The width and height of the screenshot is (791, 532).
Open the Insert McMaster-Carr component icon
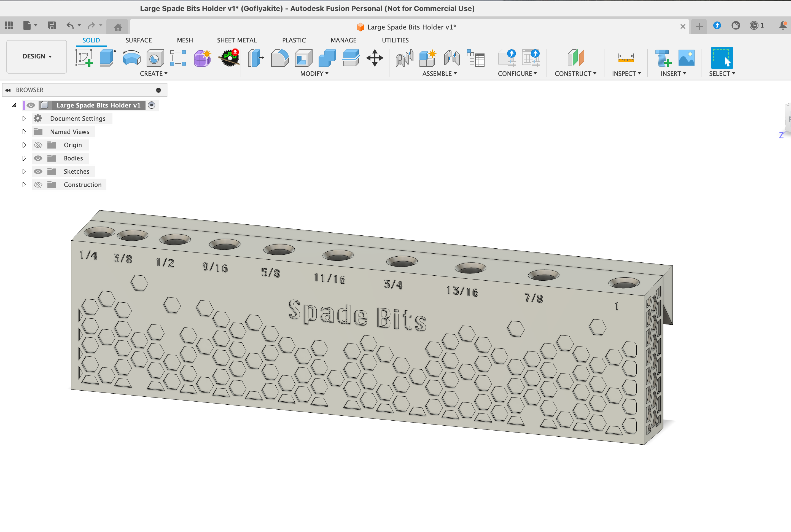(x=663, y=58)
